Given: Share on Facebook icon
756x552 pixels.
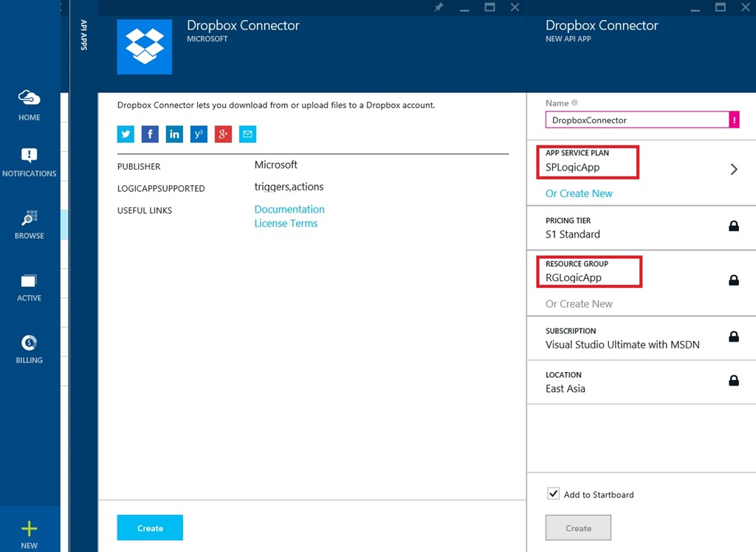Looking at the screenshot, I should click(150, 134).
